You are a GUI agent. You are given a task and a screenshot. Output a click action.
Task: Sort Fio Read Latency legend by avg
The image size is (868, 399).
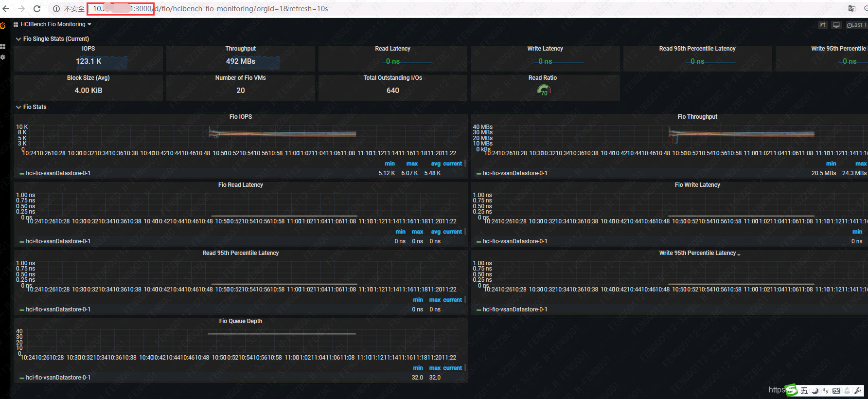[436, 232]
